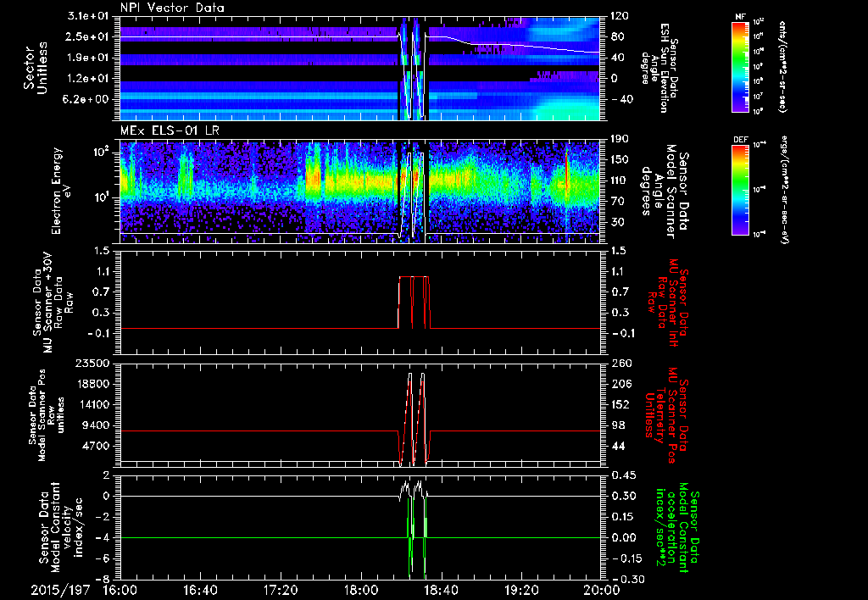Image resolution: width=868 pixels, height=600 pixels.
Task: Click the 260 right-axis tick value
Action: tap(621, 364)
